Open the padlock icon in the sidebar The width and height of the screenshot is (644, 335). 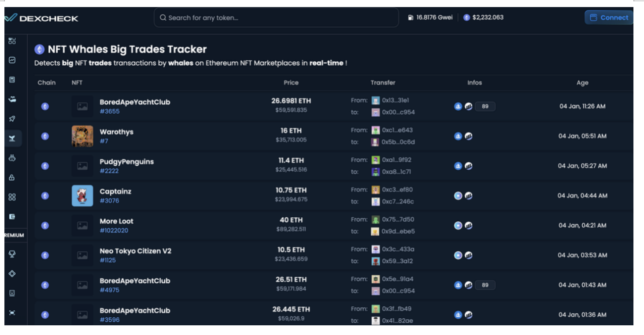click(x=12, y=177)
